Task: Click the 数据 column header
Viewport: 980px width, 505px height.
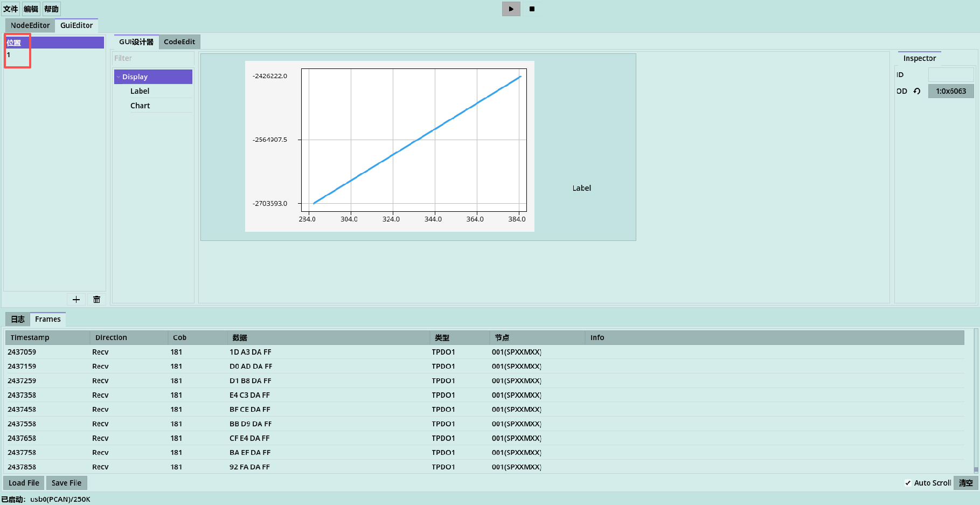Action: 329,337
